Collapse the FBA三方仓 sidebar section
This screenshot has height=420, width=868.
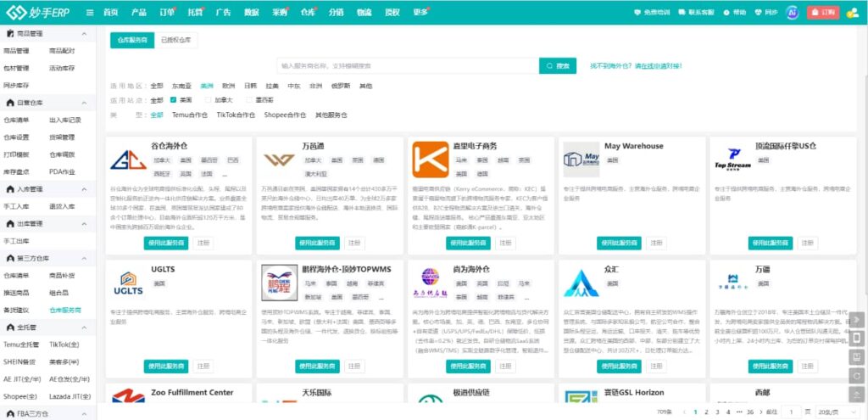pos(84,414)
